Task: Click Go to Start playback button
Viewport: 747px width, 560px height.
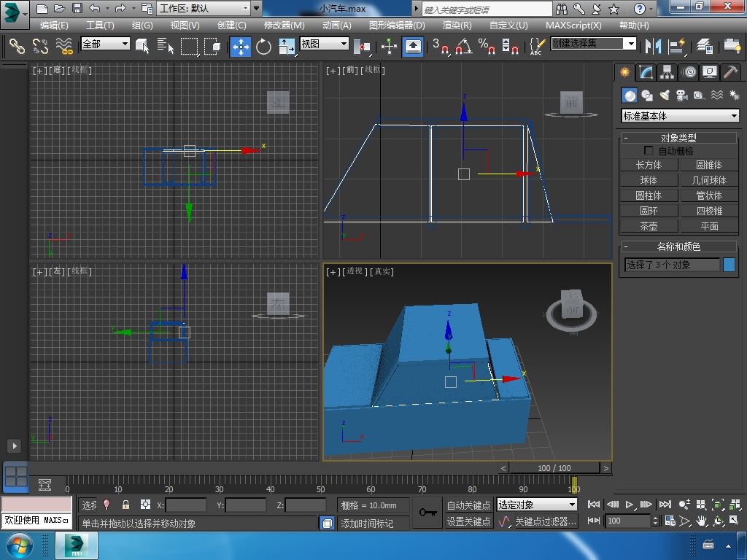Action: pos(594,505)
